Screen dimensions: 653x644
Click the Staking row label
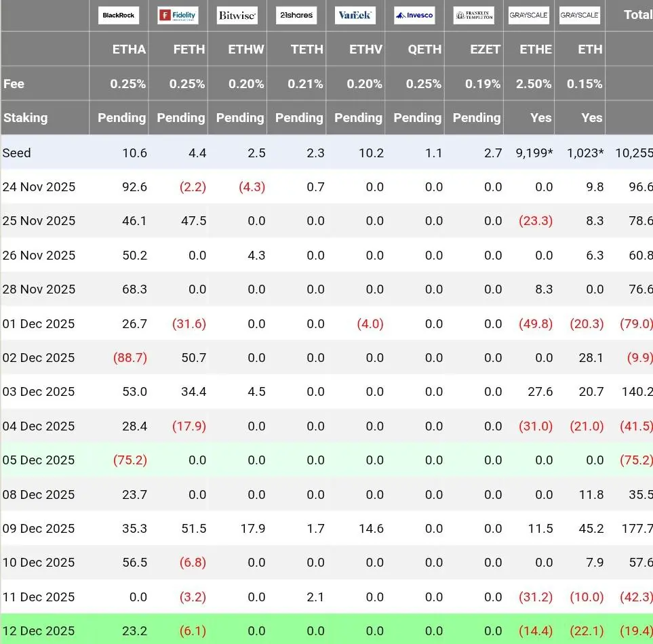pos(25,118)
